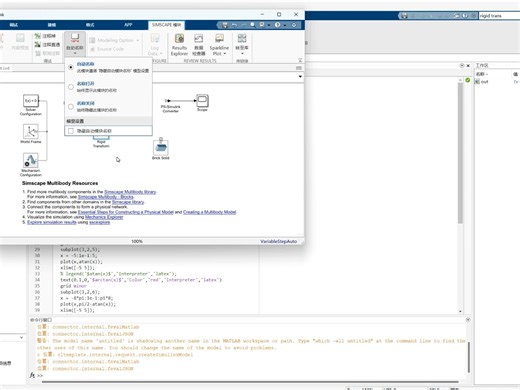Click the 100% zoom level in status bar
Viewport: 520px width, 390px height.
coord(137,241)
